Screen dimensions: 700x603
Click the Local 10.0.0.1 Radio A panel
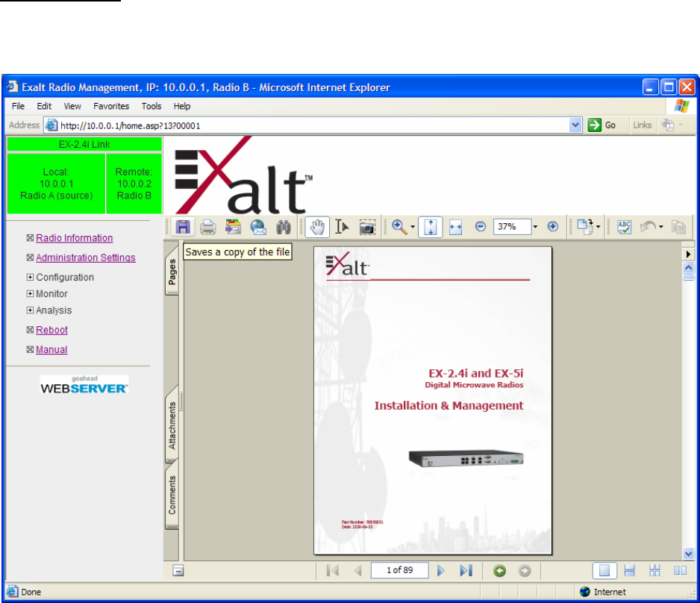pos(56,184)
